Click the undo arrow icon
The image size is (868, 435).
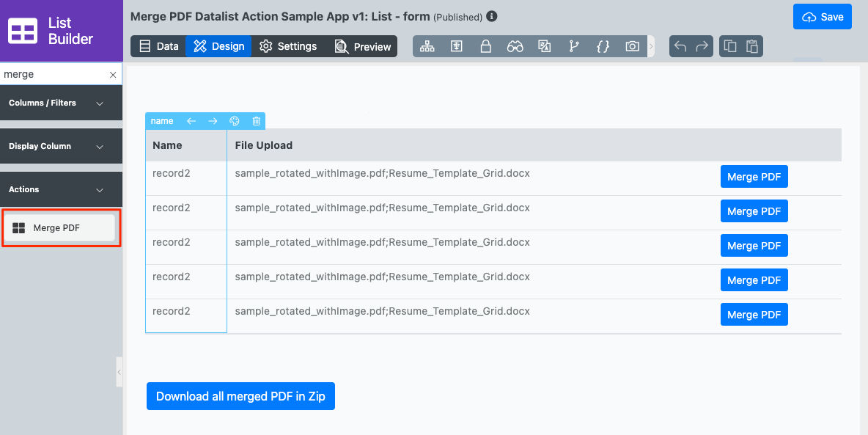[680, 46]
